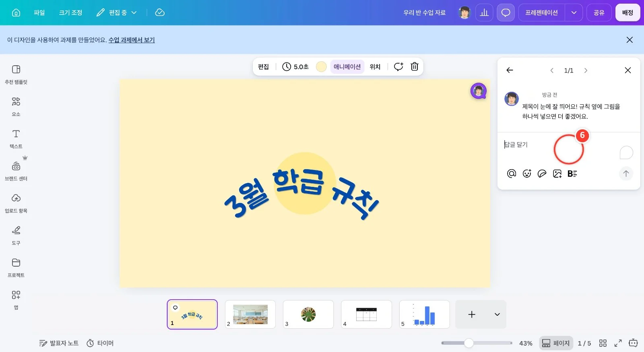The width and height of the screenshot is (644, 352).
Task: Show the previous comment thread
Action: [x=552, y=70]
